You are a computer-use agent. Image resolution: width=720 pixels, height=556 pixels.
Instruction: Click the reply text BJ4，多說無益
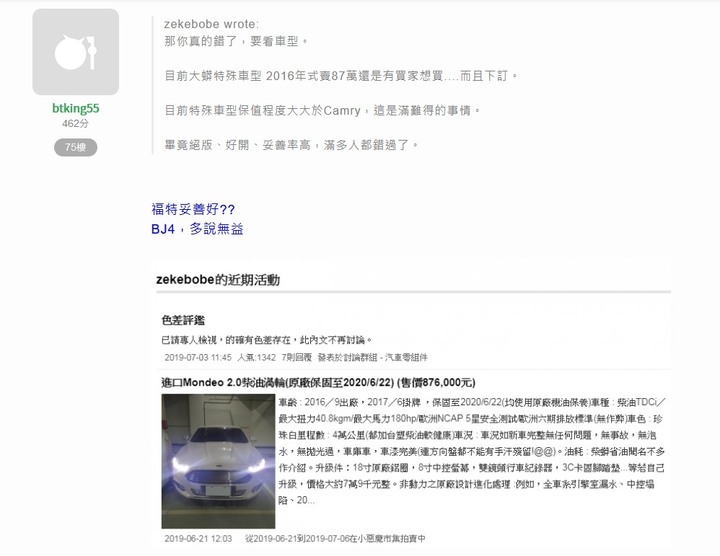click(x=197, y=229)
